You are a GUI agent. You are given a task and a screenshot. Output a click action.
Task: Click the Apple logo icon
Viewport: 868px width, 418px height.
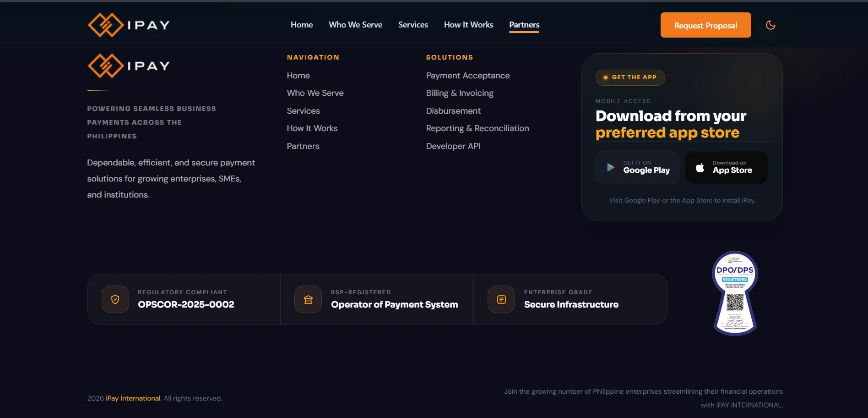(x=700, y=168)
